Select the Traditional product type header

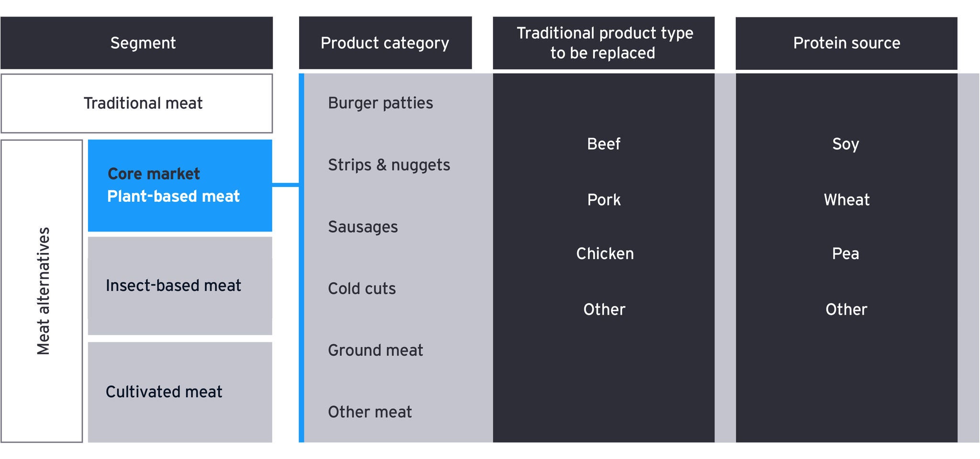pos(603,43)
